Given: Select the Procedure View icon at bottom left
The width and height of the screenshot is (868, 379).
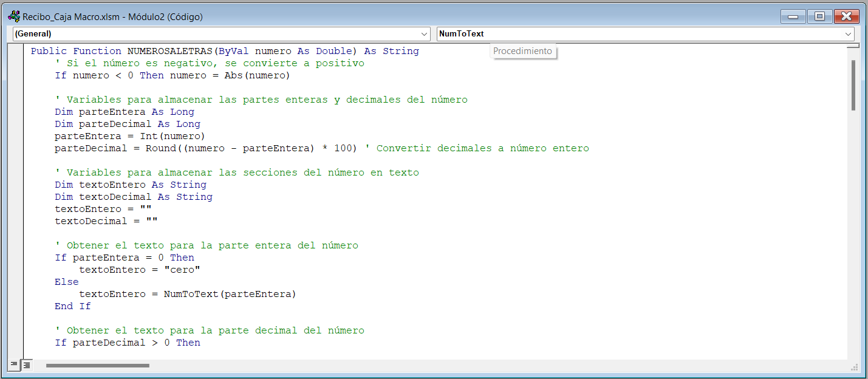Looking at the screenshot, I should [13, 365].
